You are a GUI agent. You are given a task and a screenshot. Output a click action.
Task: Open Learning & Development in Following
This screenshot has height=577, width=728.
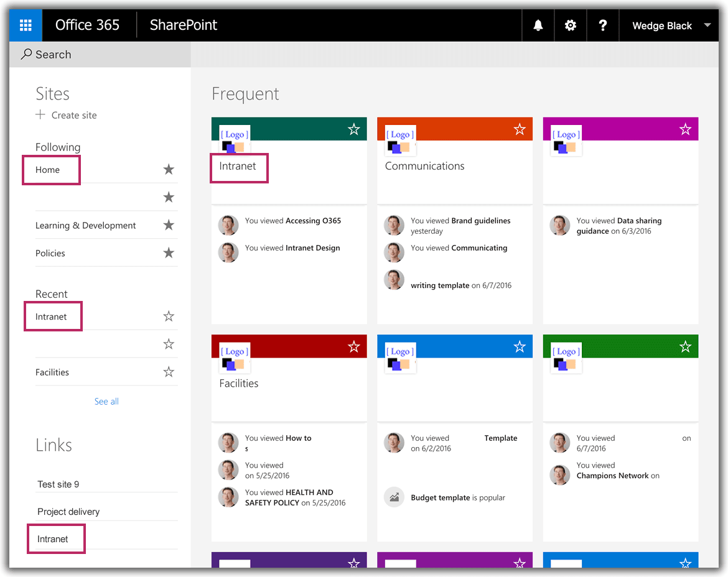click(85, 226)
